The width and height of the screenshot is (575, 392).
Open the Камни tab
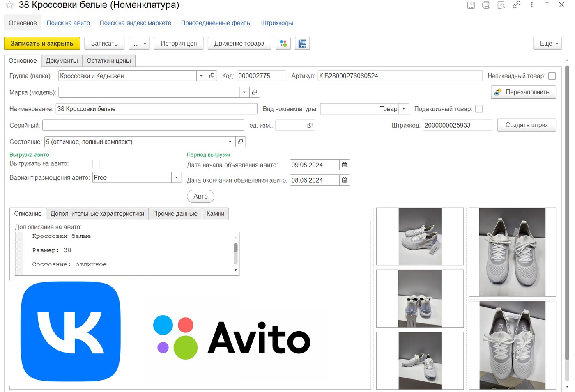click(x=216, y=214)
